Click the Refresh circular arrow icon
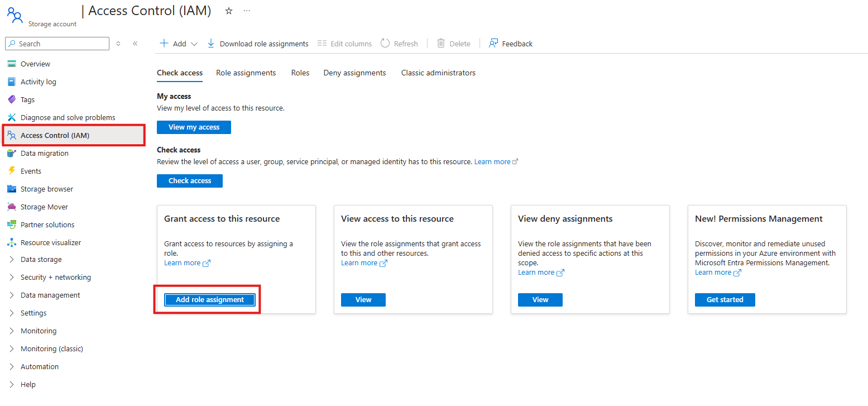 (385, 44)
